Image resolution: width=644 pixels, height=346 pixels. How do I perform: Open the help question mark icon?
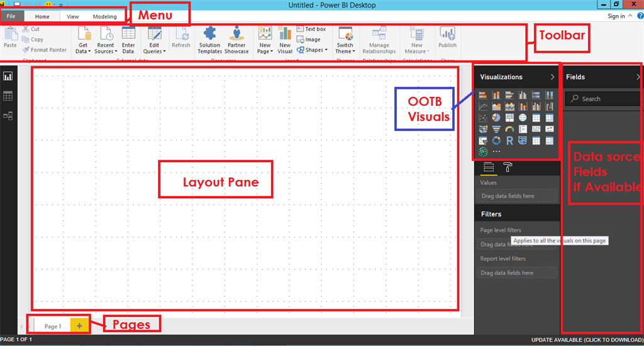coord(640,16)
